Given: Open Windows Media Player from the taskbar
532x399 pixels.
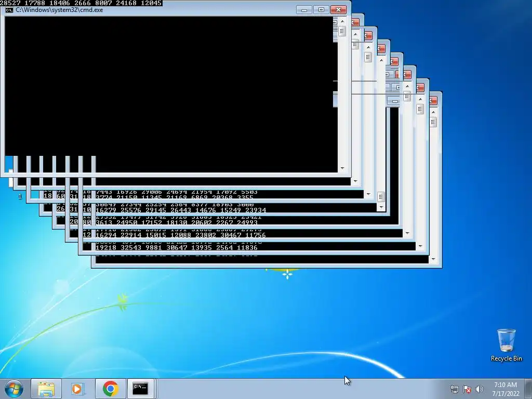Looking at the screenshot, I should click(78, 389).
